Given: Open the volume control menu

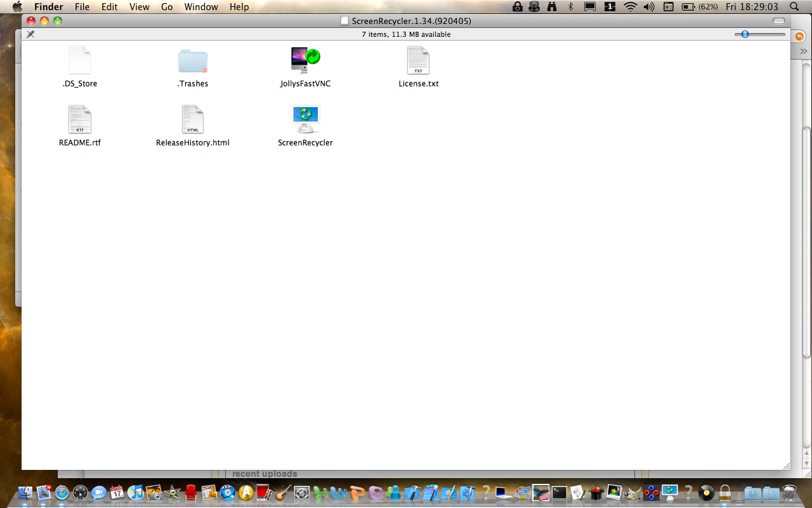Looking at the screenshot, I should point(649,7).
